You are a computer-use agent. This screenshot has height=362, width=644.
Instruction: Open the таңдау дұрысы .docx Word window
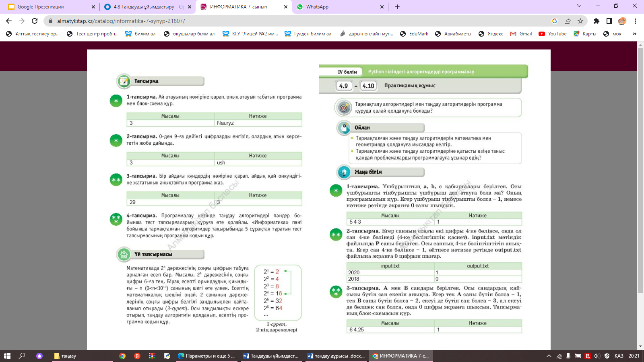336,356
